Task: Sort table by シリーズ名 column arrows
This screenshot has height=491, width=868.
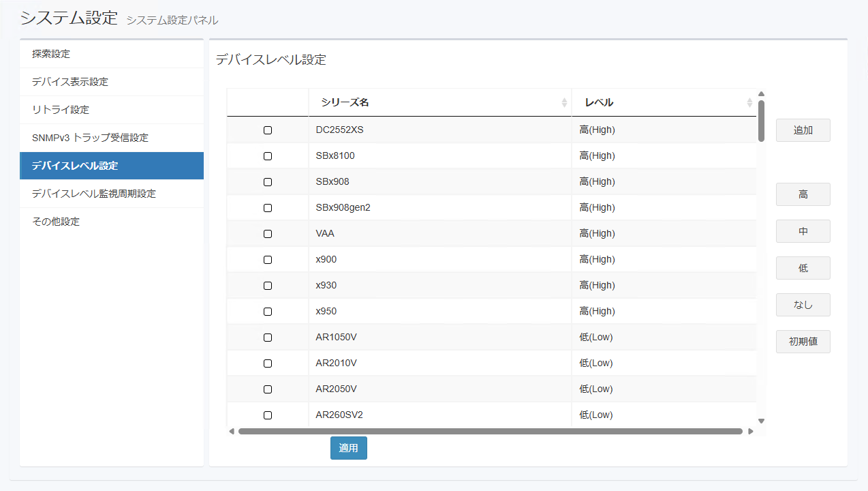Action: point(564,103)
